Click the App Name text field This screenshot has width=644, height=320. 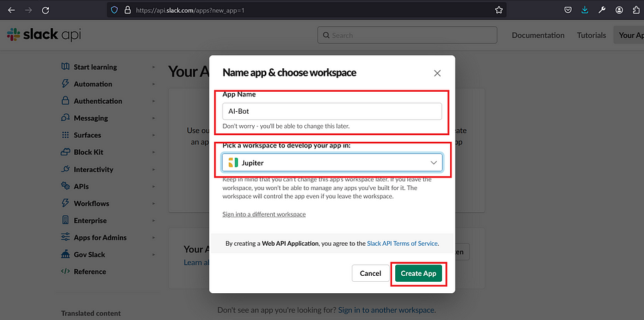tap(332, 111)
